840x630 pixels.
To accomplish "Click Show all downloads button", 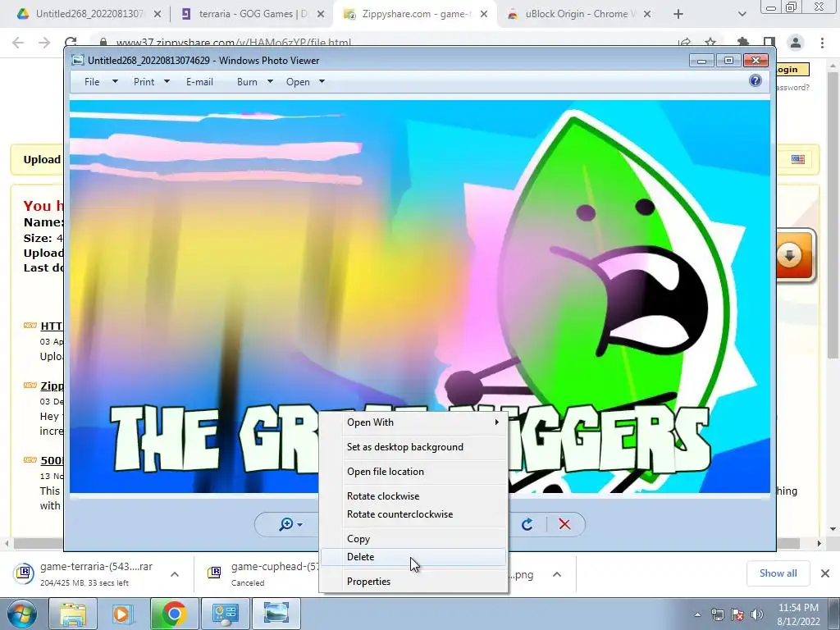I will click(x=778, y=573).
